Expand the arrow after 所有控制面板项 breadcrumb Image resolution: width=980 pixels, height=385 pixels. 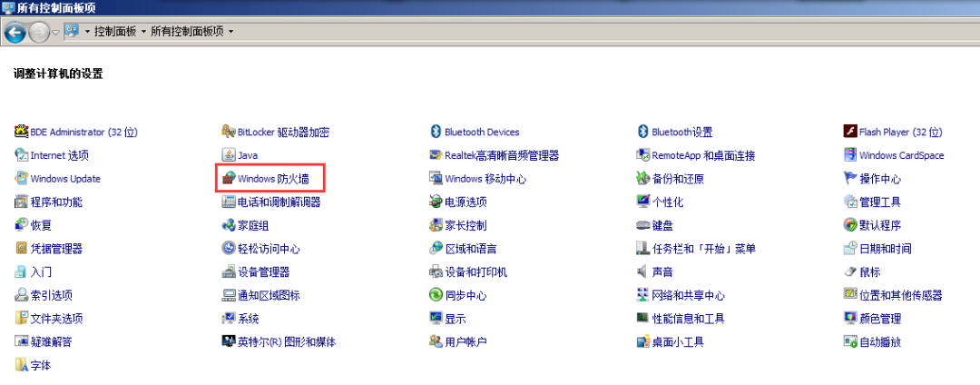coord(231,32)
